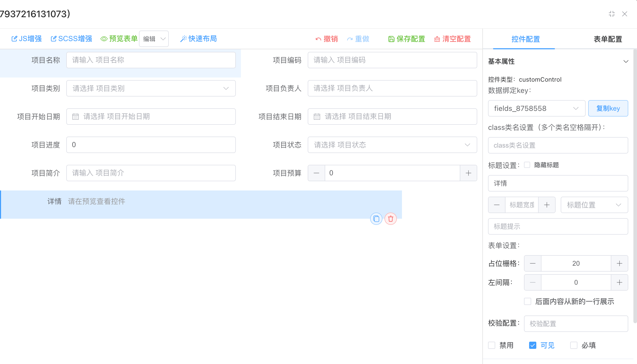Viewport: 637px width, 364px height.
Task: Expand the fields_8758558 key dropdown
Action: coord(536,108)
